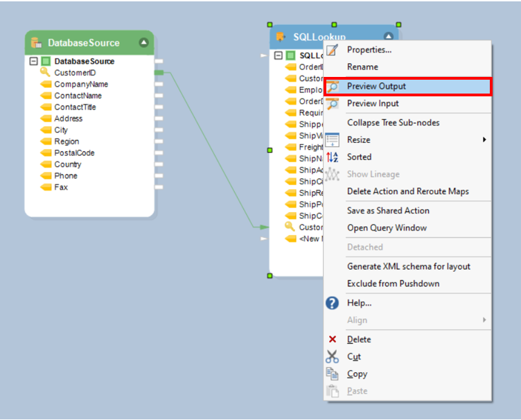Click the CompanyName output port
Viewport: 521px width, 420px height.
point(159,85)
